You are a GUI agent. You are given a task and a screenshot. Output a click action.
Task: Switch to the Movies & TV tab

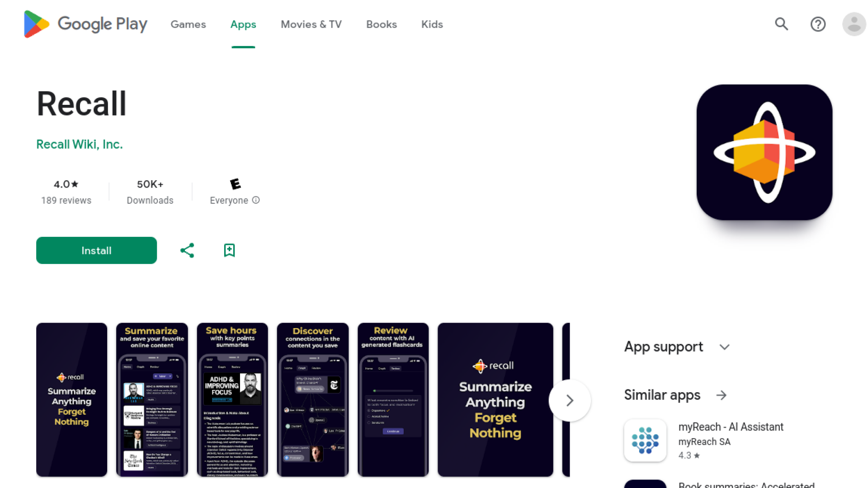311,24
